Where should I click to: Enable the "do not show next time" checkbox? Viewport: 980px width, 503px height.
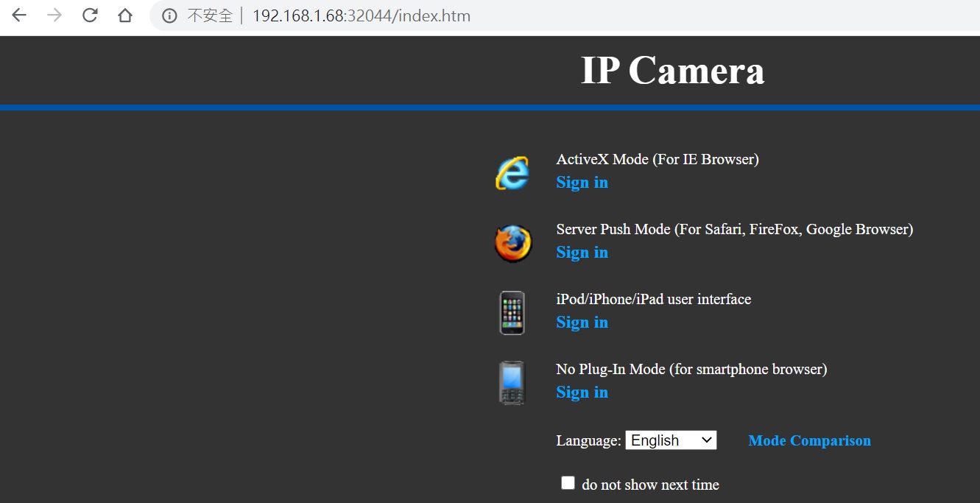568,483
